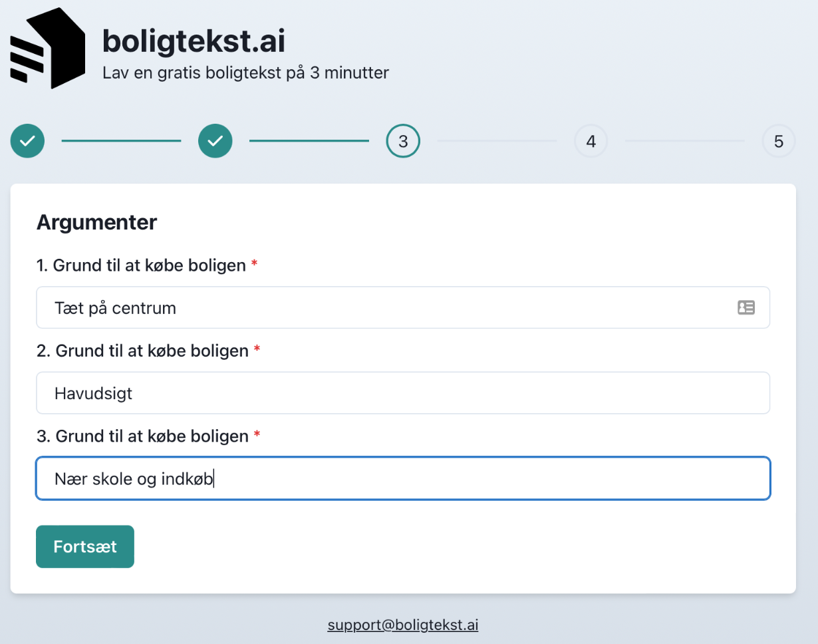
Task: Click the "Nær skole og indkøb" field
Action: 402,478
